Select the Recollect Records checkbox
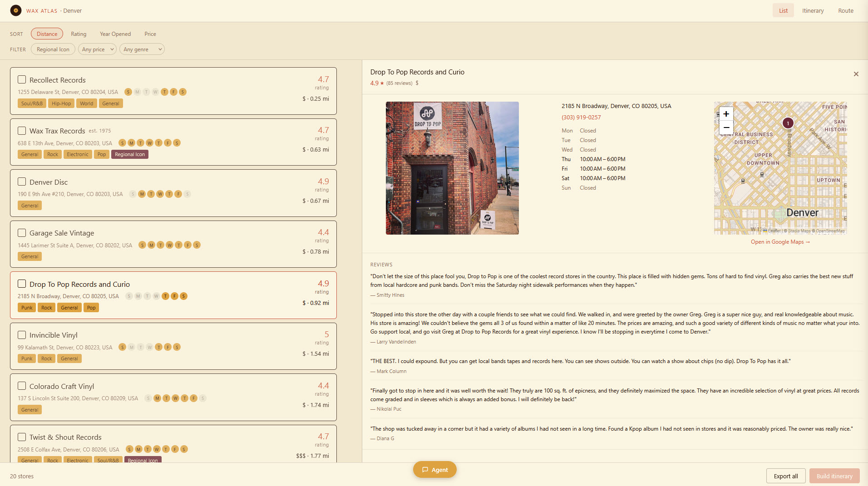 tap(22, 80)
